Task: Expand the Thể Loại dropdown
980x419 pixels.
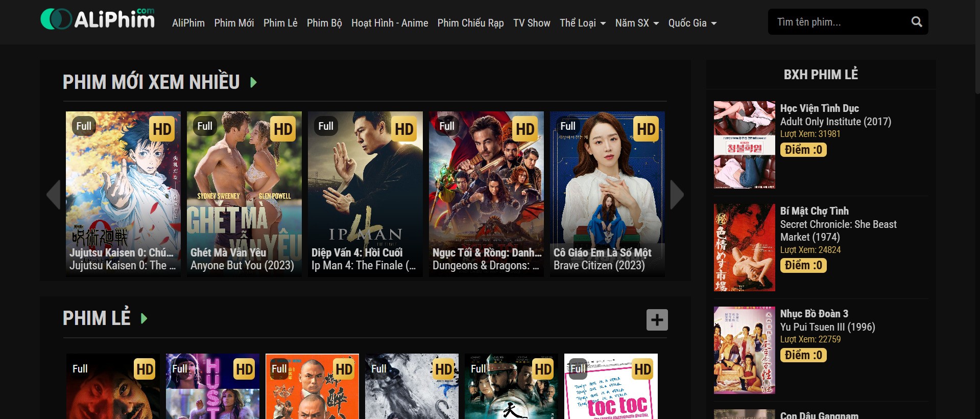Action: pos(582,23)
